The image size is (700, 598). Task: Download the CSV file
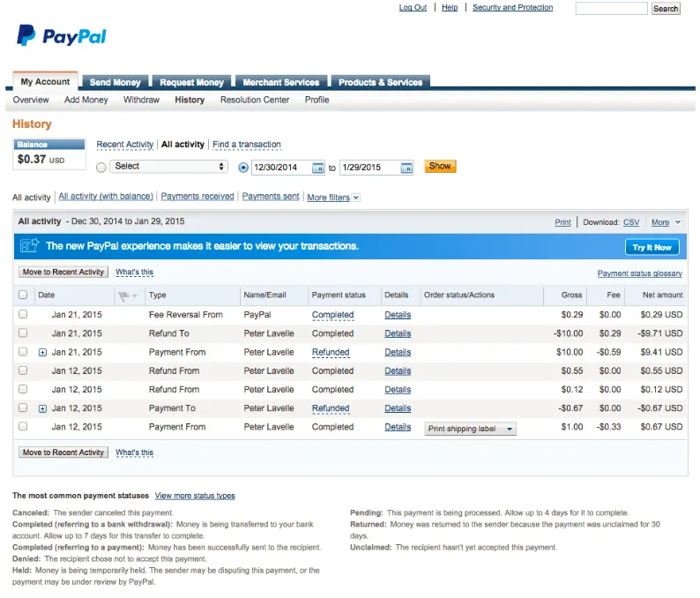[x=631, y=222]
